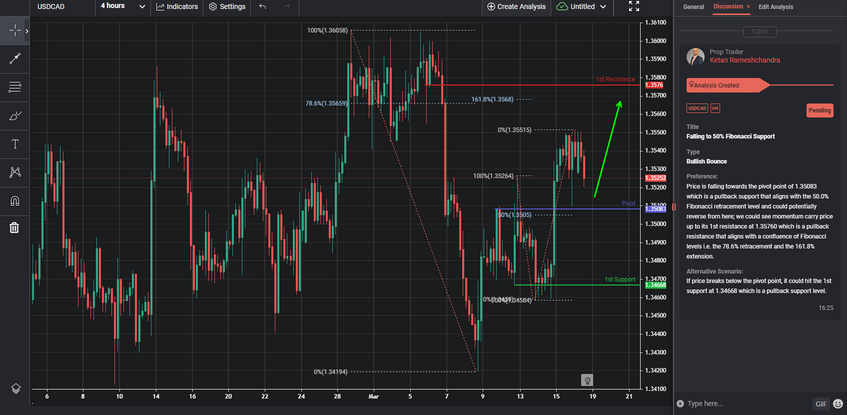
Task: Click the 78.6%(1.35659) Fibonacci label
Action: (327, 103)
